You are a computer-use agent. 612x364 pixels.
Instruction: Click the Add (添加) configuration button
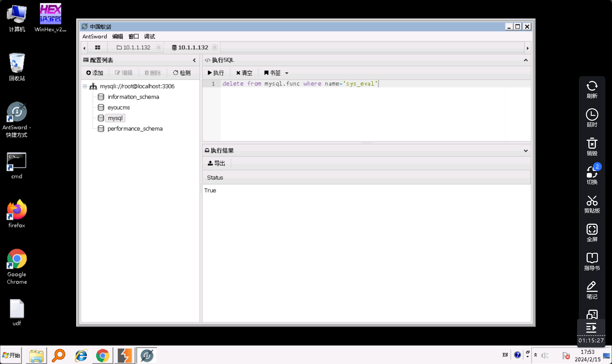[x=95, y=73]
